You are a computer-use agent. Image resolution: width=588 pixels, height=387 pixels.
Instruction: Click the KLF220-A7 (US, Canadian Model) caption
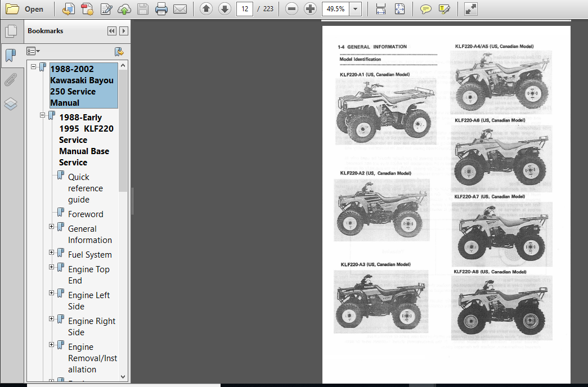point(490,196)
